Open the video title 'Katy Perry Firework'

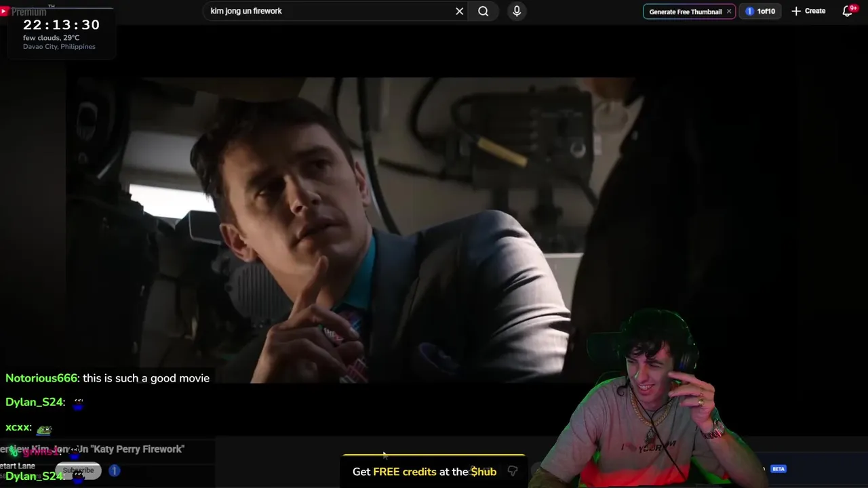point(92,449)
